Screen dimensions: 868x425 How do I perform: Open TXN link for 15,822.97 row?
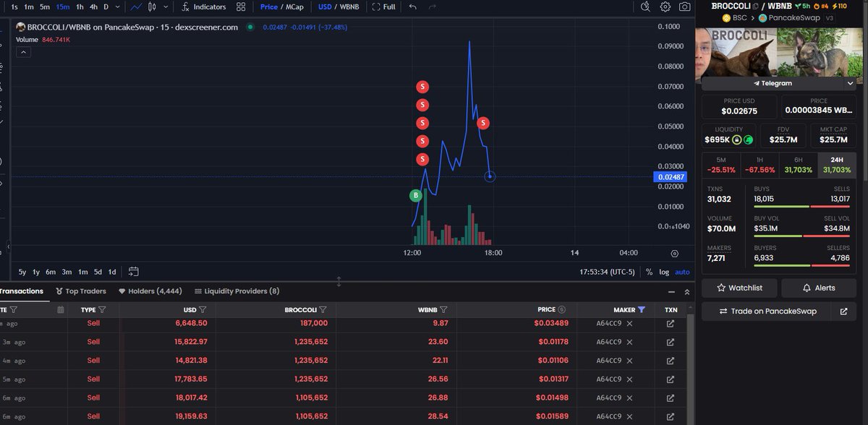671,342
